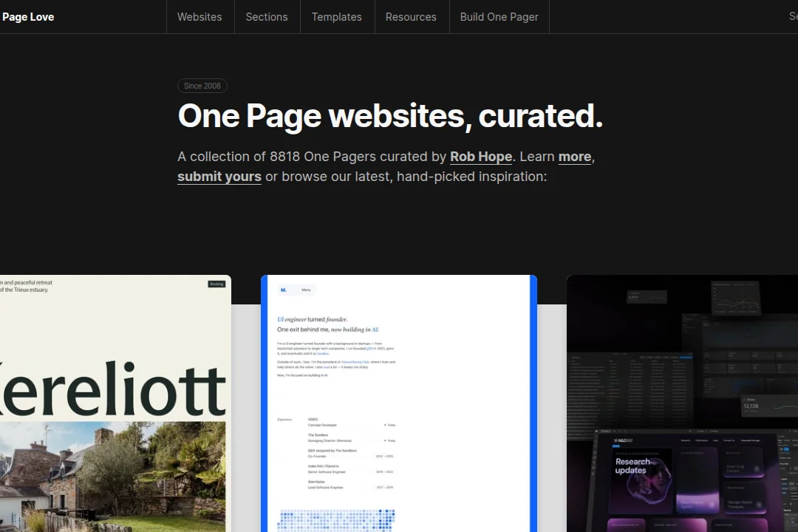Follow the Learn more link

[x=574, y=157]
